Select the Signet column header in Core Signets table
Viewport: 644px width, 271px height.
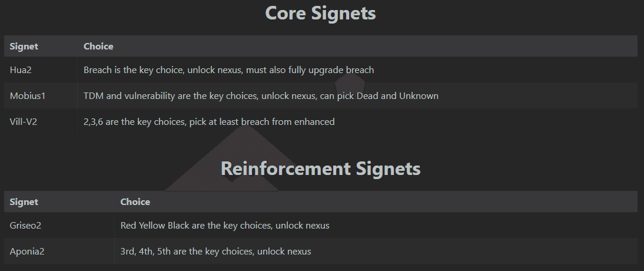coord(24,46)
